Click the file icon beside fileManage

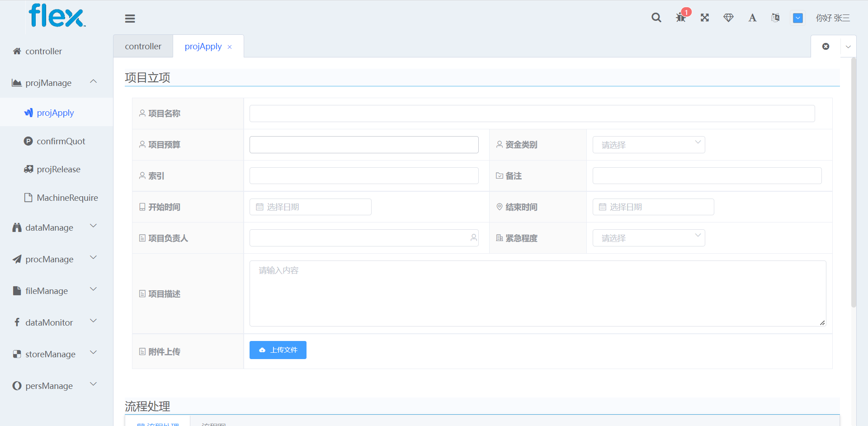pos(17,291)
